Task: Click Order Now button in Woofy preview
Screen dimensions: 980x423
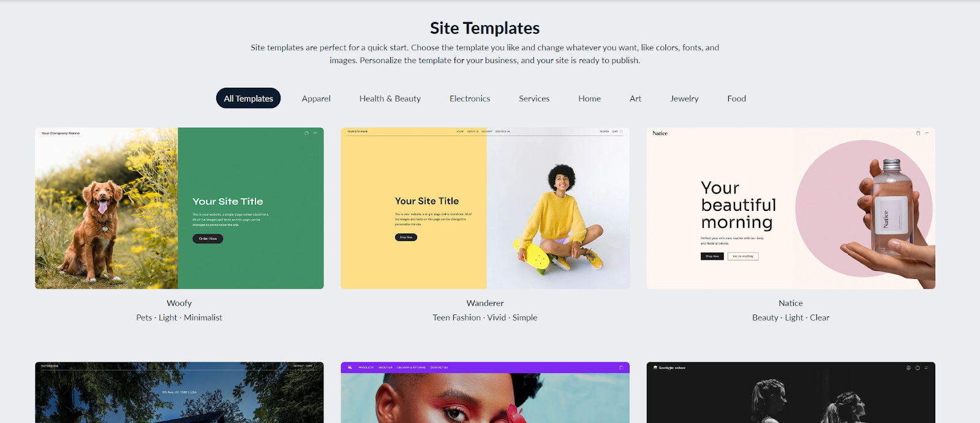Action: pos(208,238)
